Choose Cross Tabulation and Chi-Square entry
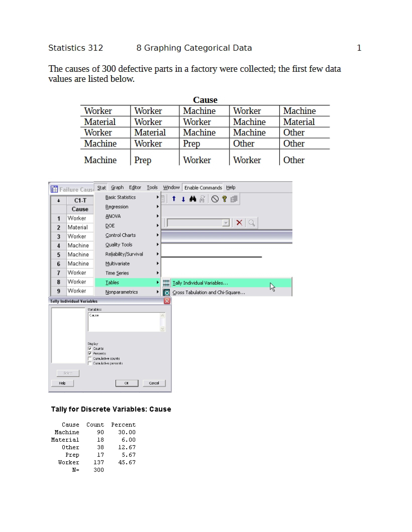 [226, 292]
